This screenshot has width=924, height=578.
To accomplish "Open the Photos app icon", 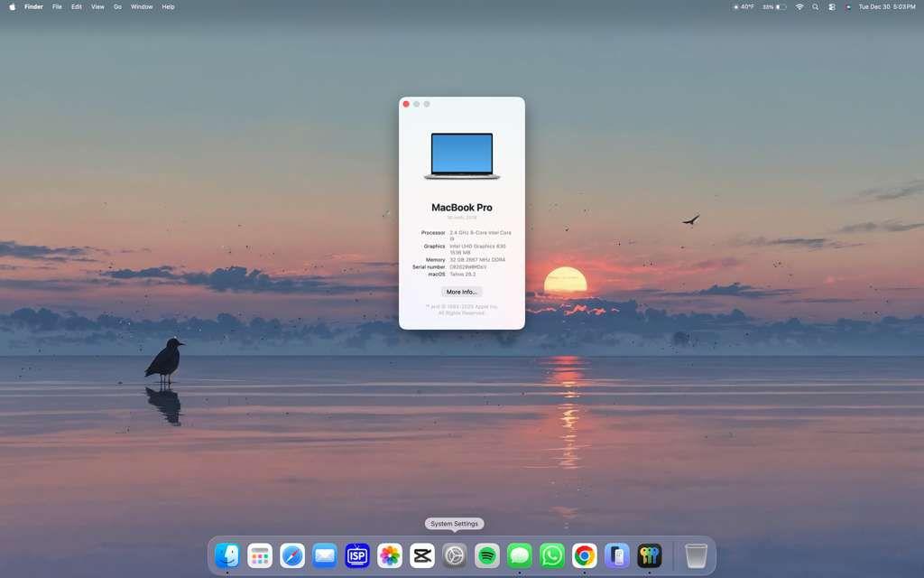I will (390, 555).
